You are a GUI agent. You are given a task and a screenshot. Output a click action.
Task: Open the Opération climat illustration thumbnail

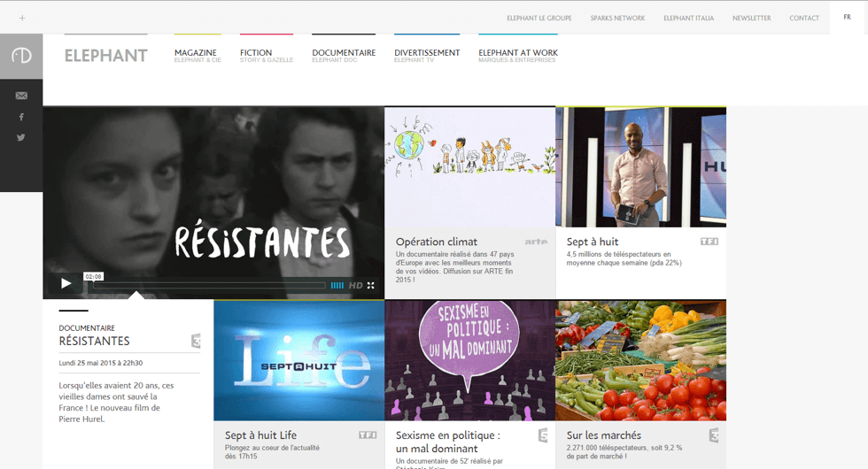469,166
